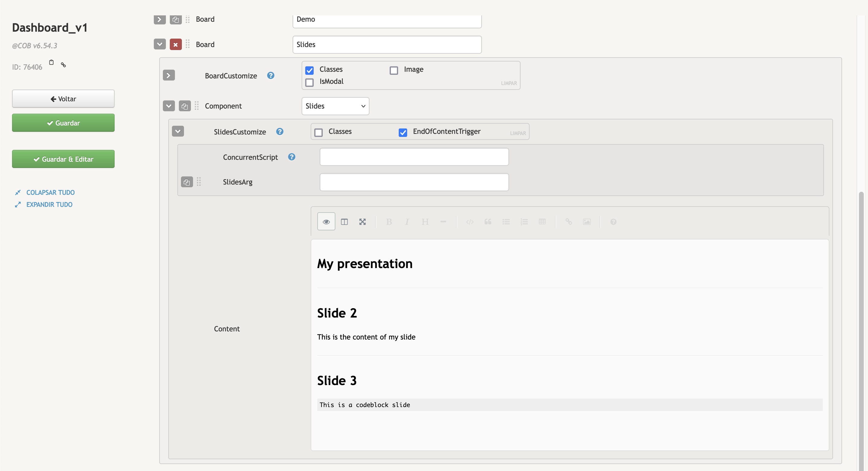Click COLAPSAR TUDO link
Image resolution: width=868 pixels, height=471 pixels.
(x=50, y=192)
